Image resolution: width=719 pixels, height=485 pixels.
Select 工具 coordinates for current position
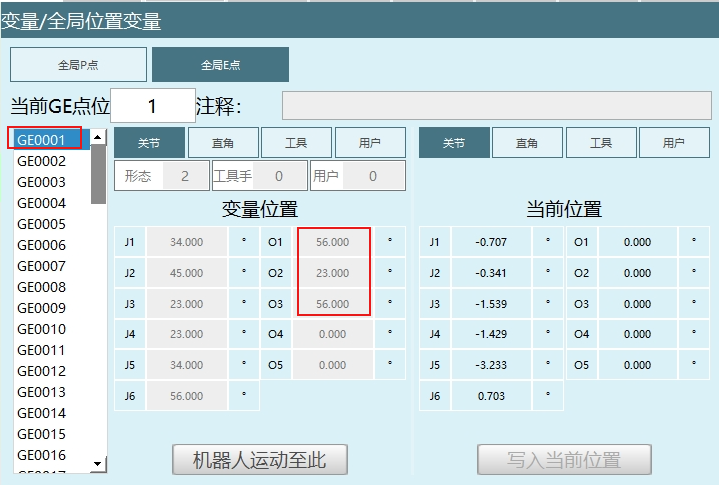601,143
